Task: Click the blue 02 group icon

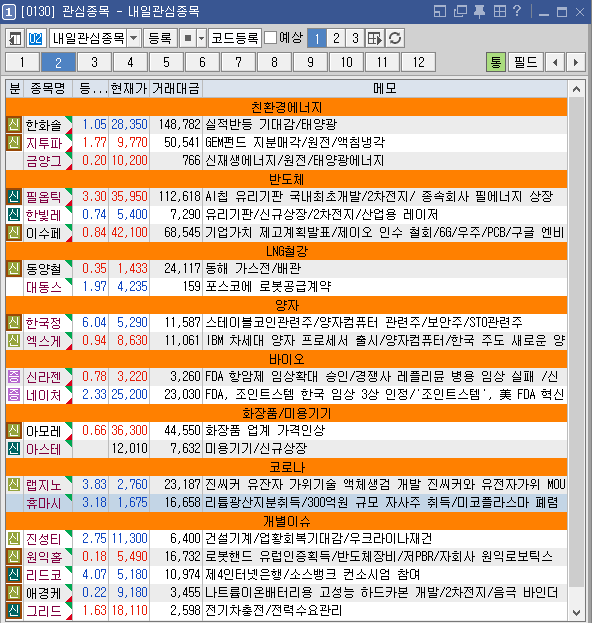Action: click(36, 39)
